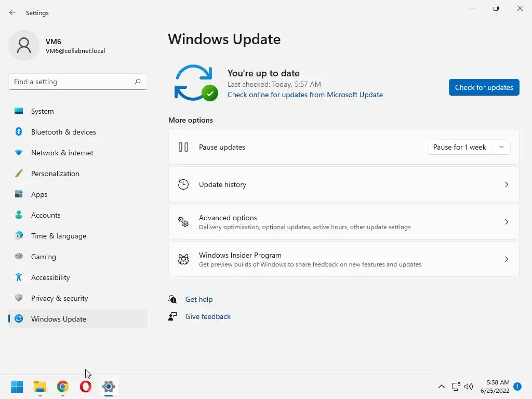
Task: Click the Find a setting search box
Action: pyautogui.click(x=78, y=82)
